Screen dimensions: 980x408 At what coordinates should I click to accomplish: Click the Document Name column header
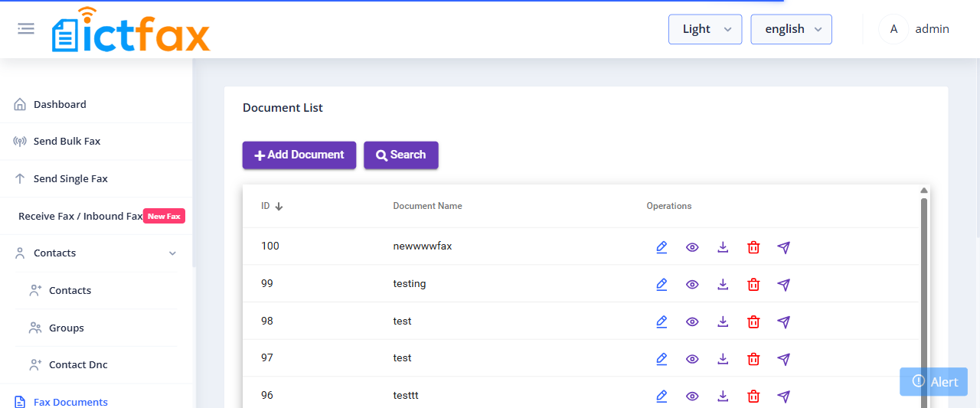427,206
